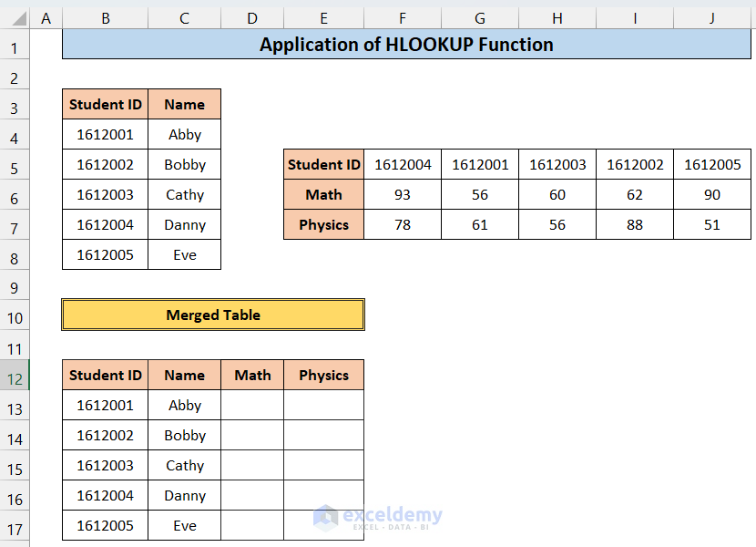Click 'Student ID' label in cell E5

tap(323, 165)
